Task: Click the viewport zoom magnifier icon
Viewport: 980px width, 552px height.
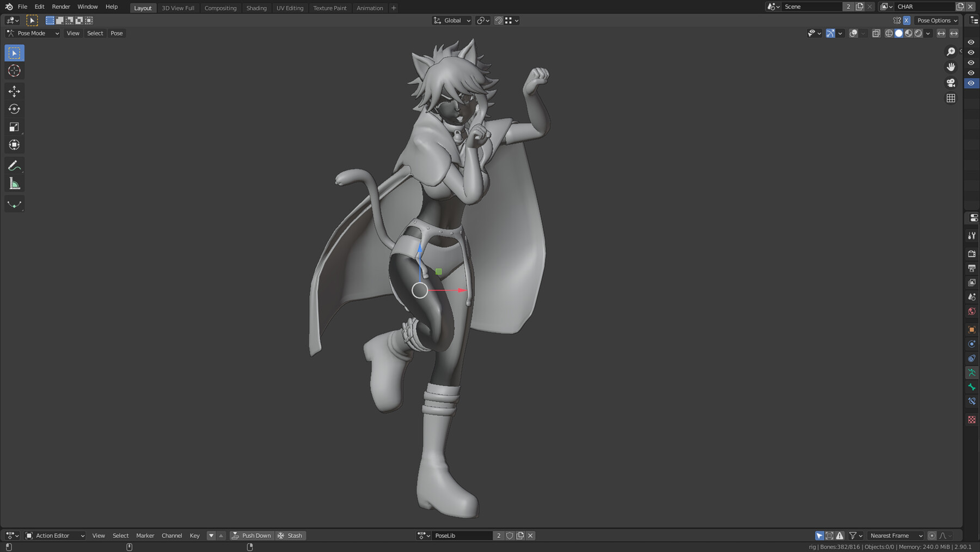Action: 951,51
